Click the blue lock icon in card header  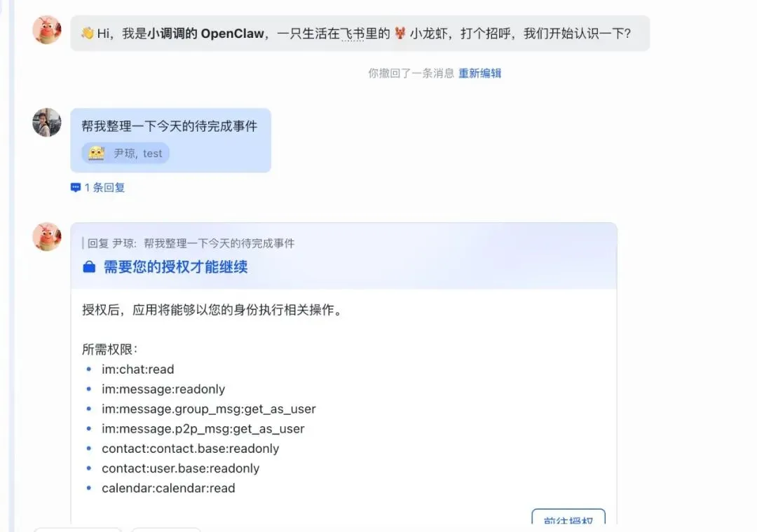pyautogui.click(x=89, y=267)
